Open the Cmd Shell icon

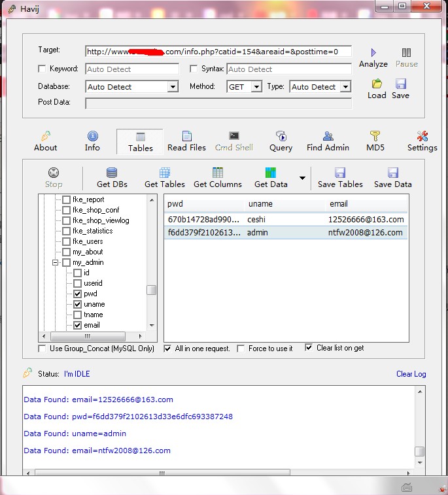pos(234,136)
